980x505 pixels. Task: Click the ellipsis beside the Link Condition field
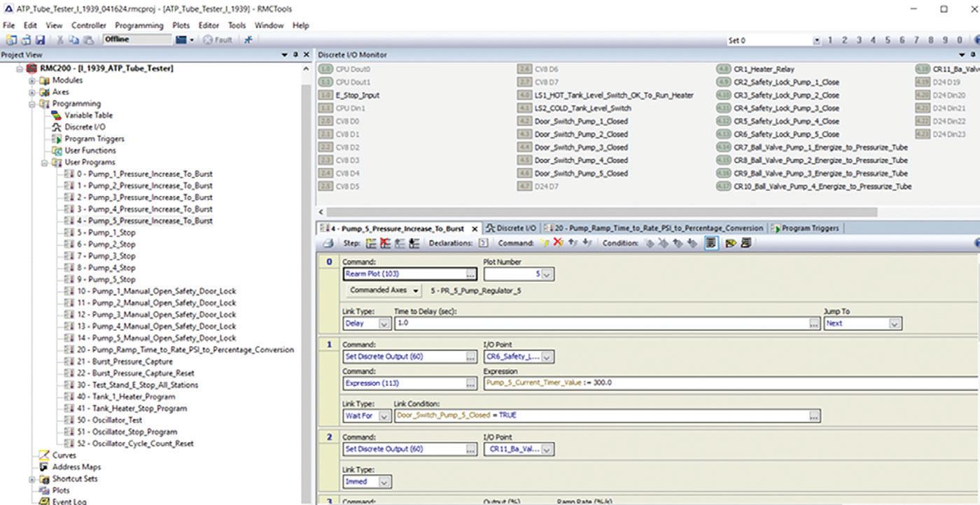pos(814,415)
